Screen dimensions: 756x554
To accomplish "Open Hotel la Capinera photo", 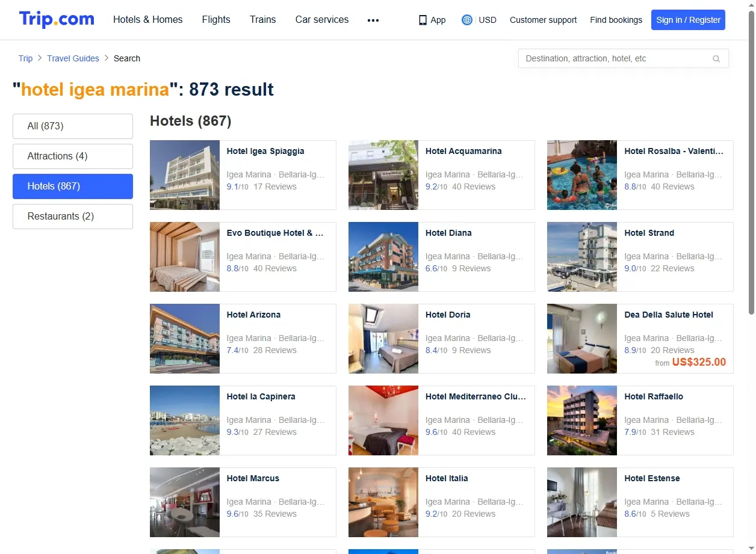I will point(185,420).
